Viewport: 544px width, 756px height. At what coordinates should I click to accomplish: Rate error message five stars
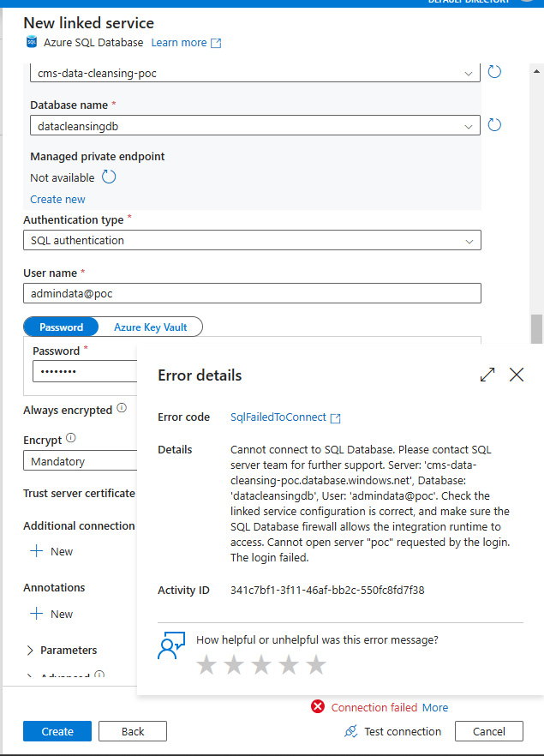317,664
